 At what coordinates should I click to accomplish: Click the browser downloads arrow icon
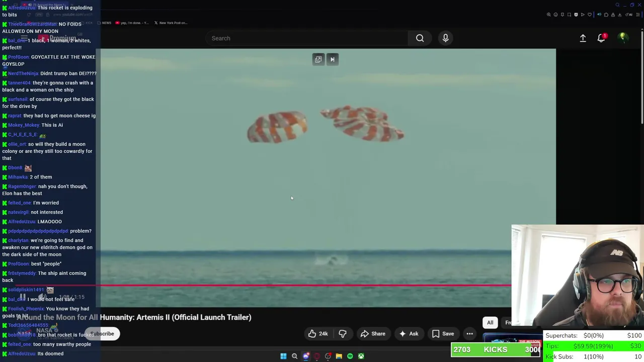(x=620, y=15)
